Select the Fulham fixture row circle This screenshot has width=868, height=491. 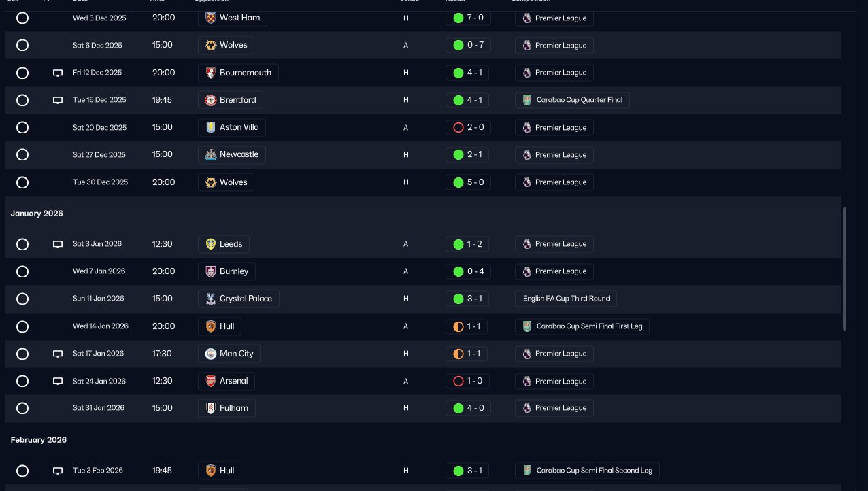pos(22,408)
